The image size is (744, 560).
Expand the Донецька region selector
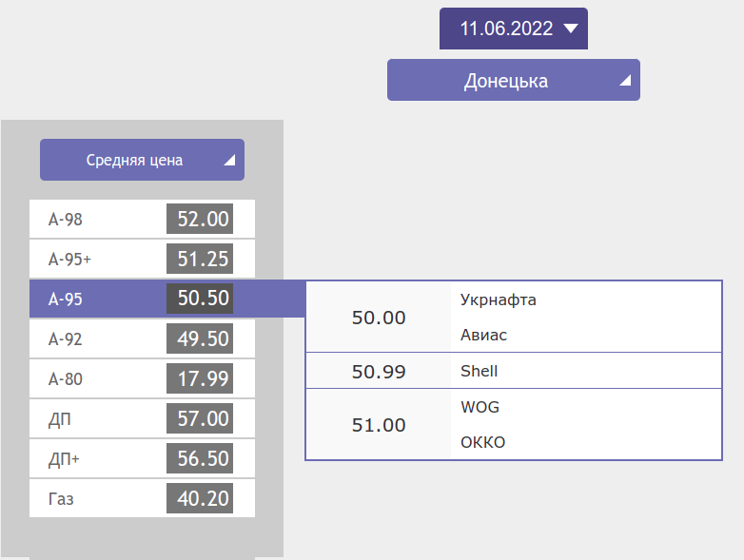513,81
